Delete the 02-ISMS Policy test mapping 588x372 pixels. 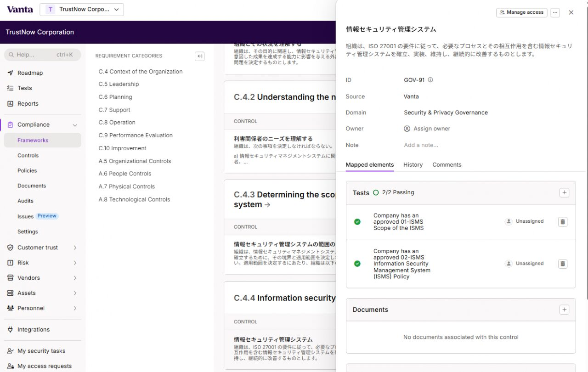(x=563, y=264)
